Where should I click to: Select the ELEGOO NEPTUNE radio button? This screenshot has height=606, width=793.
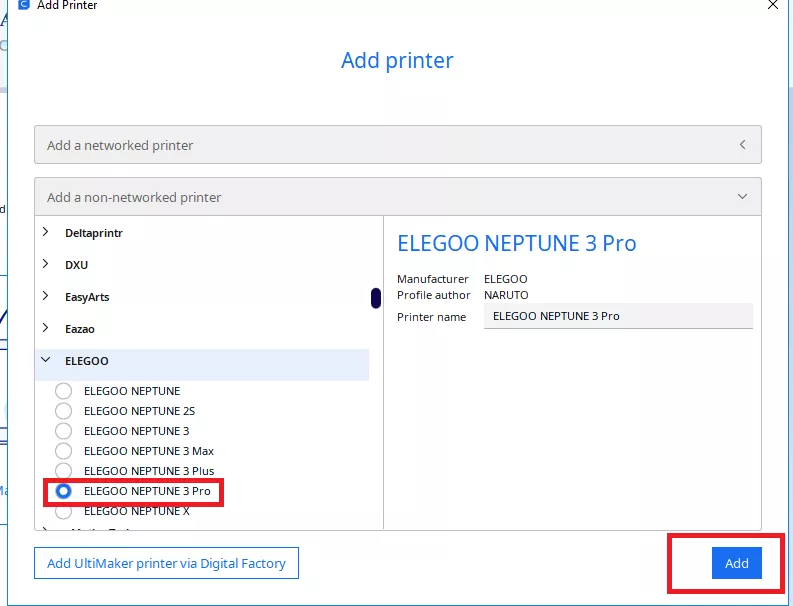[64, 391]
